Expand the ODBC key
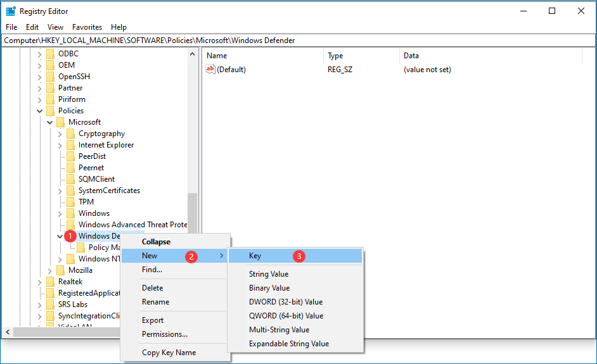597x364 pixels. [39, 54]
